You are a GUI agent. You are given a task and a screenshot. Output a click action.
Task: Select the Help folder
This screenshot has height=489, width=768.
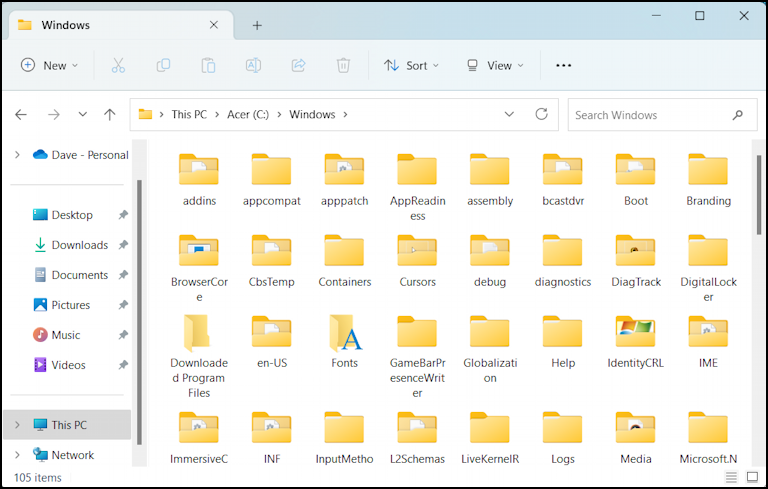[x=563, y=342]
